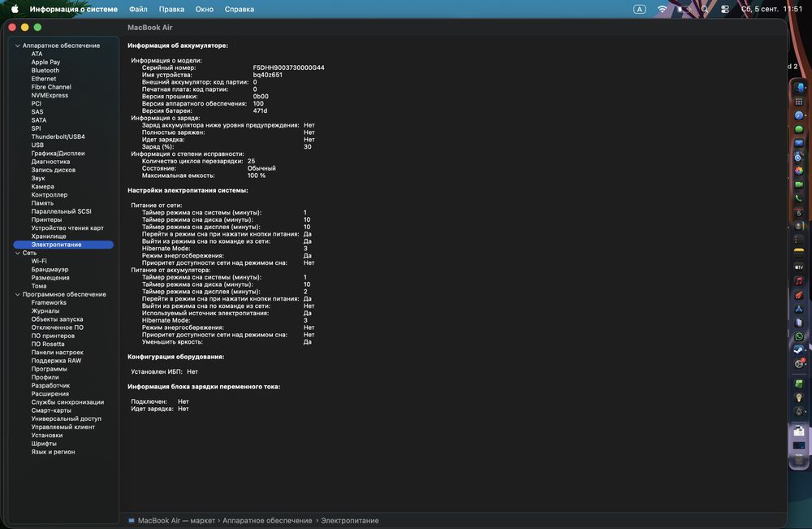Select Камера in the sidebar
Image resolution: width=812 pixels, height=529 pixels.
click(x=42, y=187)
